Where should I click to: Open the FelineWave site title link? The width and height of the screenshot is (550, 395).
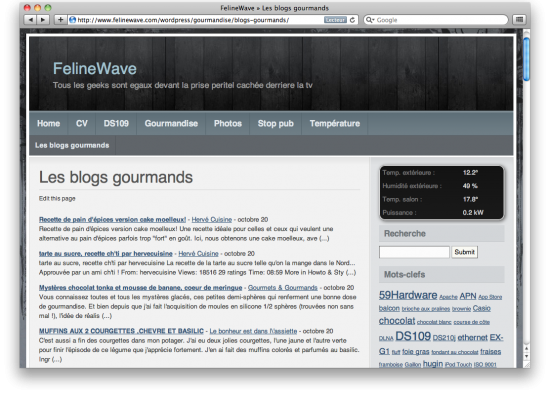click(95, 68)
